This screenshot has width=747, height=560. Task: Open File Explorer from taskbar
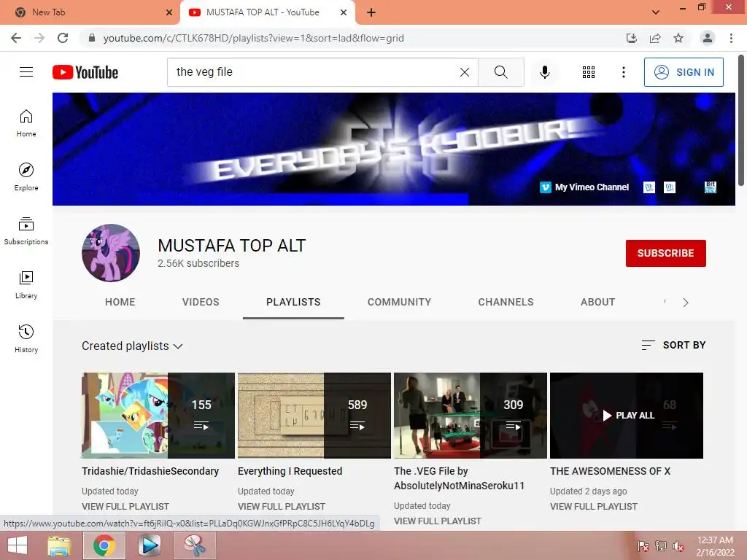tap(59, 545)
